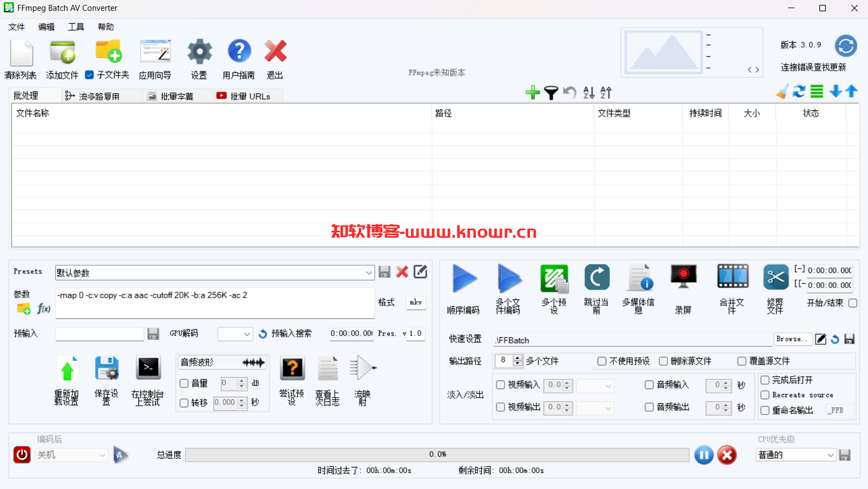868x489 pixels.
Task: Open dropdown next to 视频输出 value
Action: [x=595, y=408]
